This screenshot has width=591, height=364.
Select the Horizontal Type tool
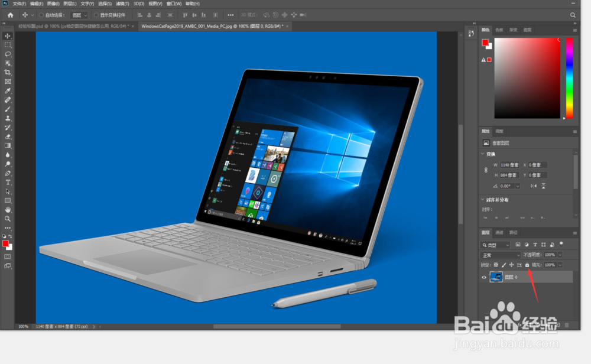(x=8, y=183)
